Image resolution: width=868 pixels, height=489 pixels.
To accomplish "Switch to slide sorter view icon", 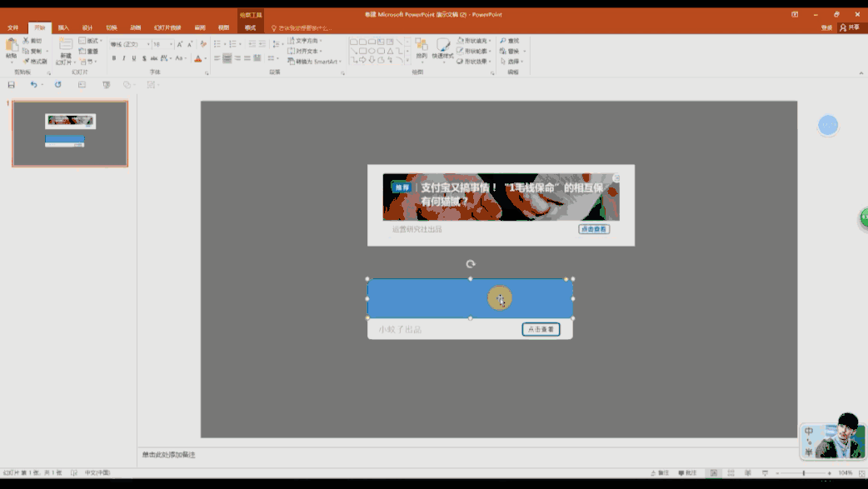I will tap(730, 473).
